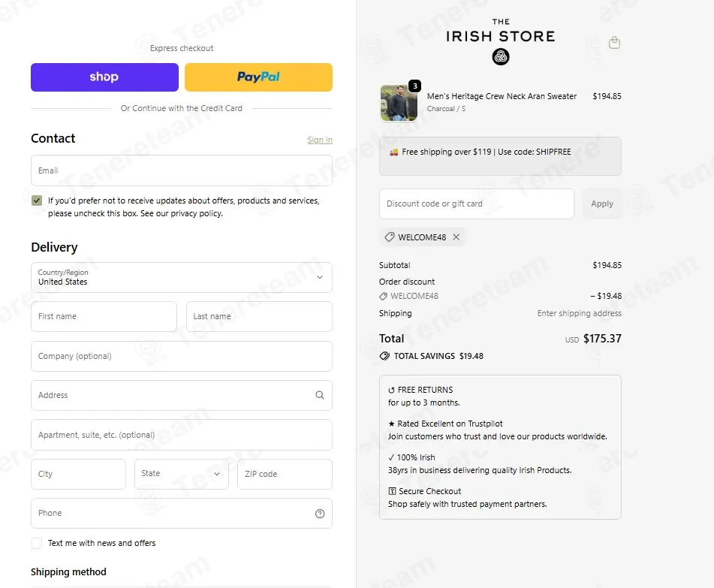Open the Aran Sweater product thumbnail
The image size is (714, 588).
[x=399, y=103]
